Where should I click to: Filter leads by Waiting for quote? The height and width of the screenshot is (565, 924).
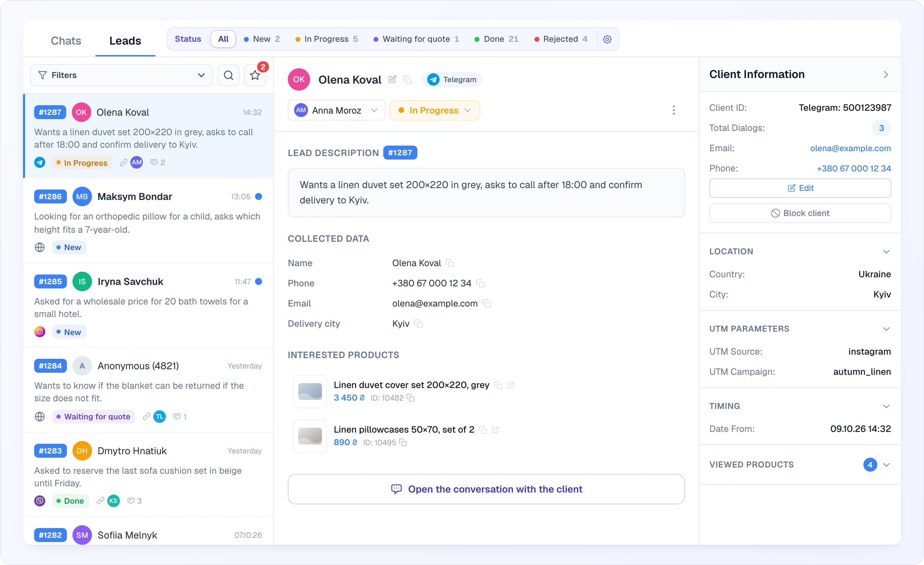[416, 39]
